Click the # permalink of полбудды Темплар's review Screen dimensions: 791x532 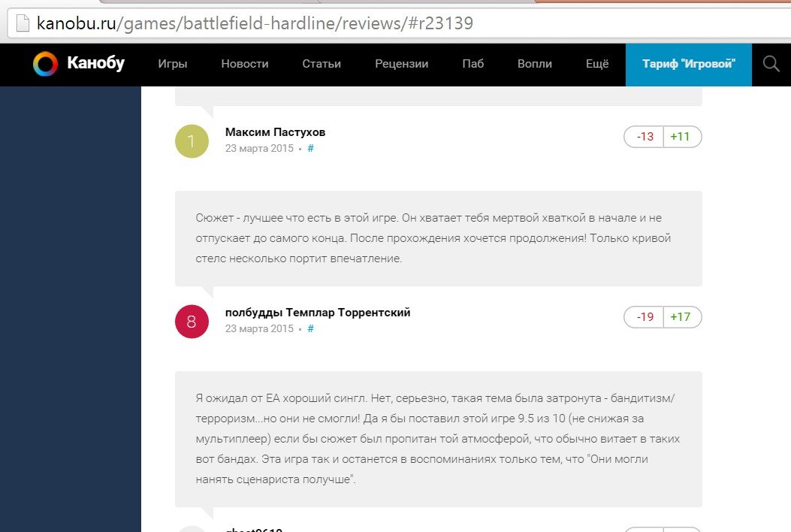coord(311,328)
